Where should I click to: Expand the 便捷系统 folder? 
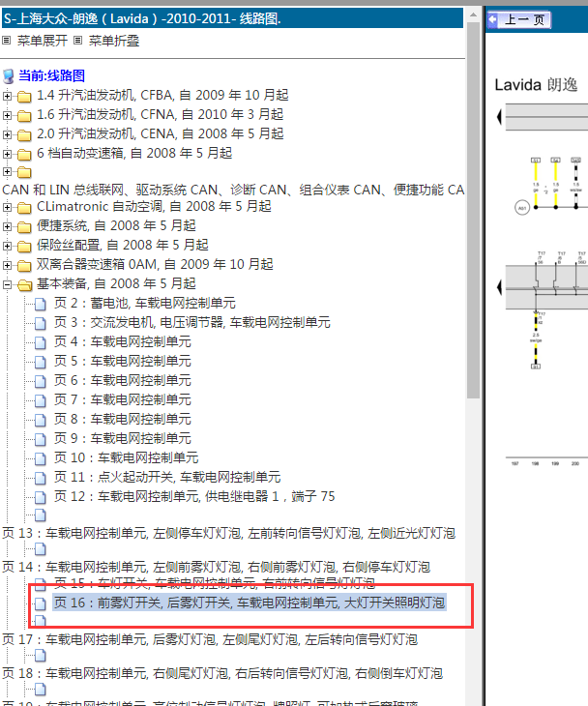click(7, 226)
